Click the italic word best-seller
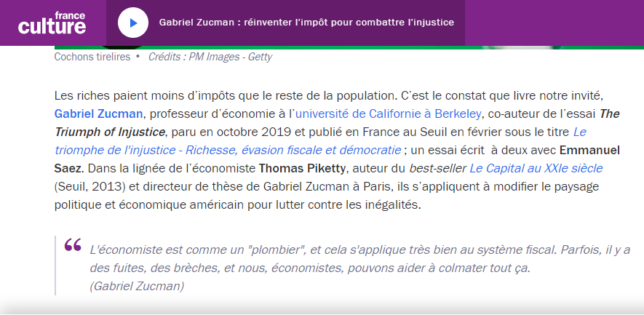644x315 pixels. point(438,168)
